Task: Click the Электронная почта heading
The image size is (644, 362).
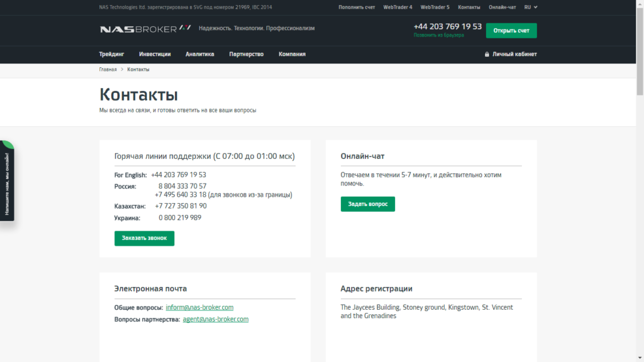Action: pyautogui.click(x=150, y=288)
